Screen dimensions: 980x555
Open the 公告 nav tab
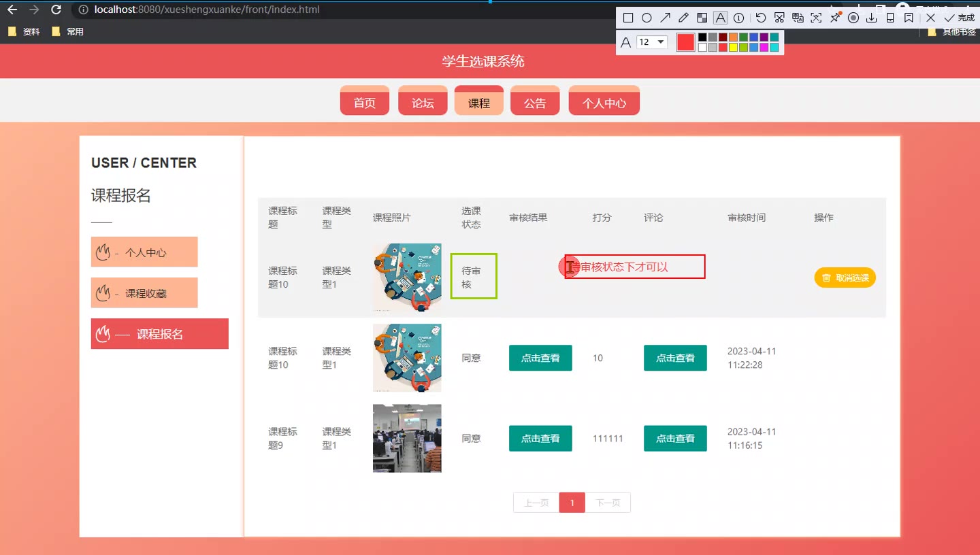tap(535, 101)
